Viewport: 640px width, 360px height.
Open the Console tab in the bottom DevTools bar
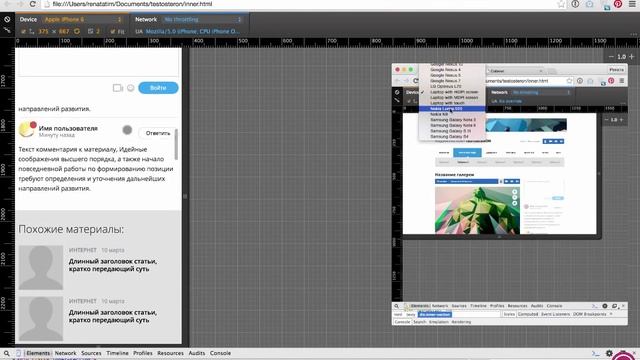click(x=220, y=353)
